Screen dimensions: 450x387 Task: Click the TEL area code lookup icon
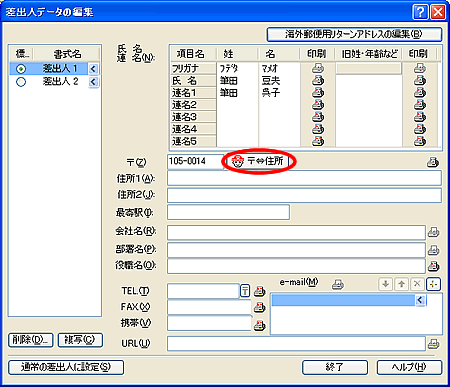pos(245,291)
